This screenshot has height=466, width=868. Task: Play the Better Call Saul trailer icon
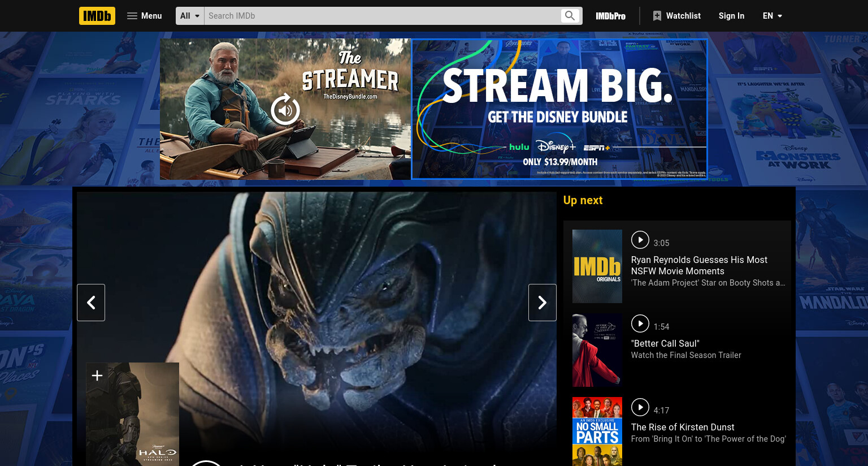pyautogui.click(x=640, y=323)
